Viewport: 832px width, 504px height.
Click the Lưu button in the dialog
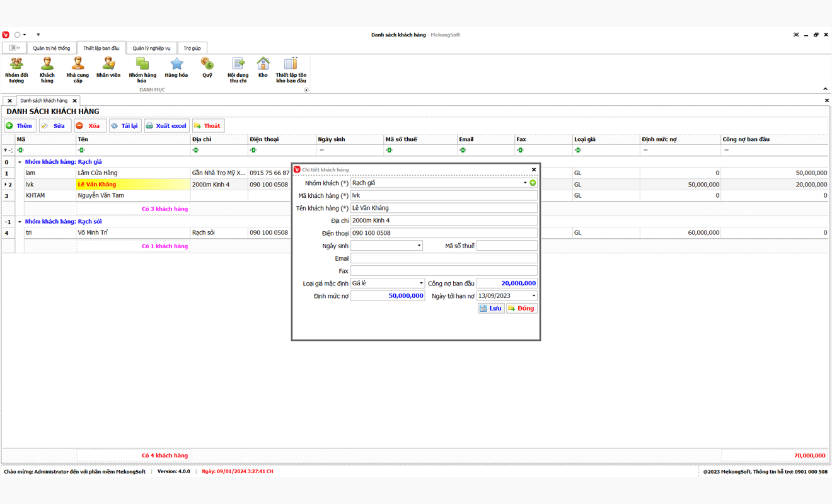[491, 309]
